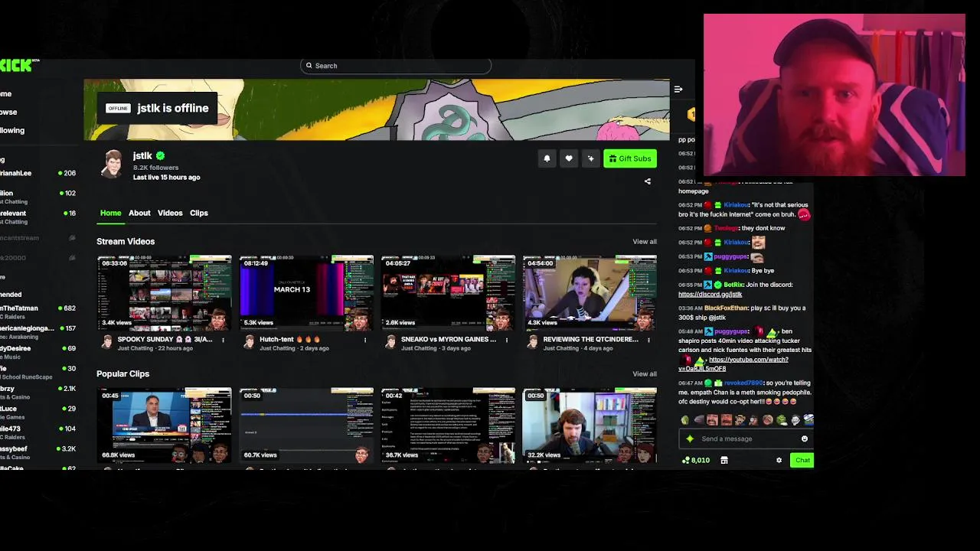
Task: Open the discord.gg/jstlk link in chat
Action: 710,294
